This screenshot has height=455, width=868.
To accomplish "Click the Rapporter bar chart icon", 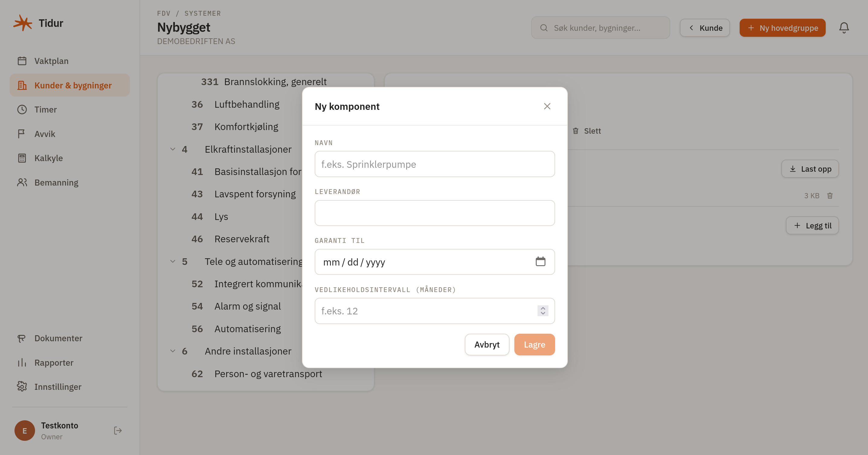I will tap(22, 362).
